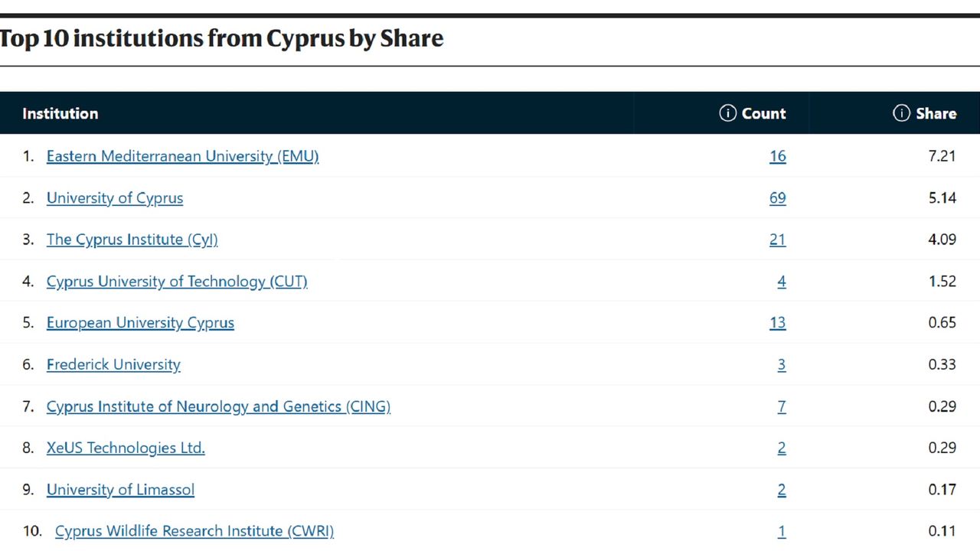Click count 21 for The Cyprus Institute

click(778, 240)
